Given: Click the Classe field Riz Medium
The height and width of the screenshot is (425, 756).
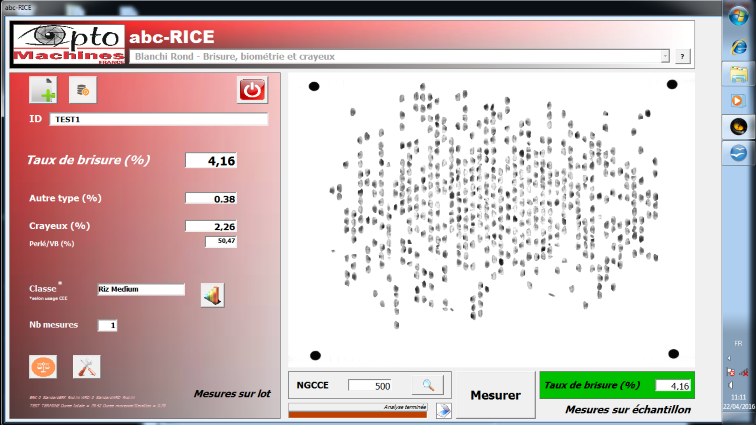Looking at the screenshot, I should click(141, 289).
